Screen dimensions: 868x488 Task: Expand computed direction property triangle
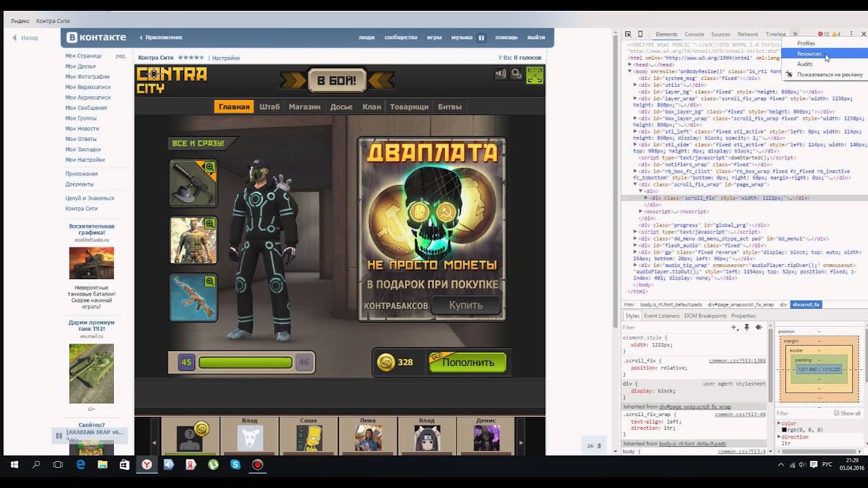(779, 437)
